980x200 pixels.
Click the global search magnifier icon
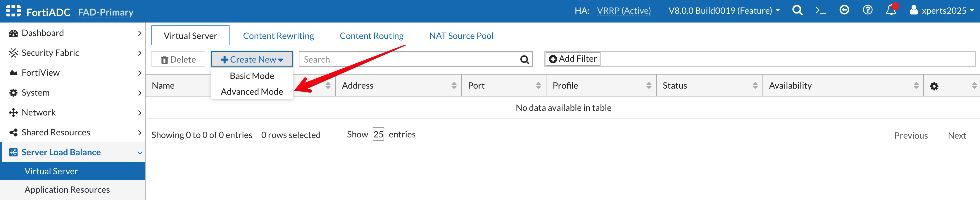point(797,11)
